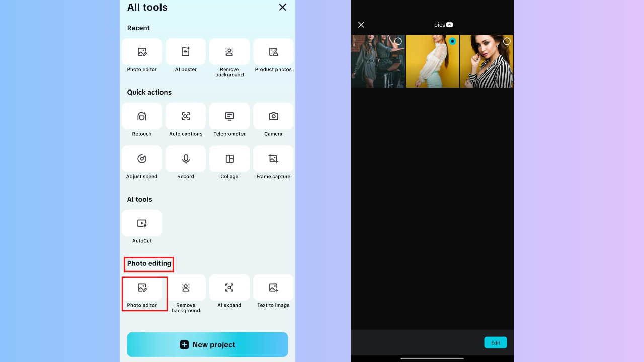Launch AutoCut under AI tools
This screenshot has height=362, width=644.
141,223
